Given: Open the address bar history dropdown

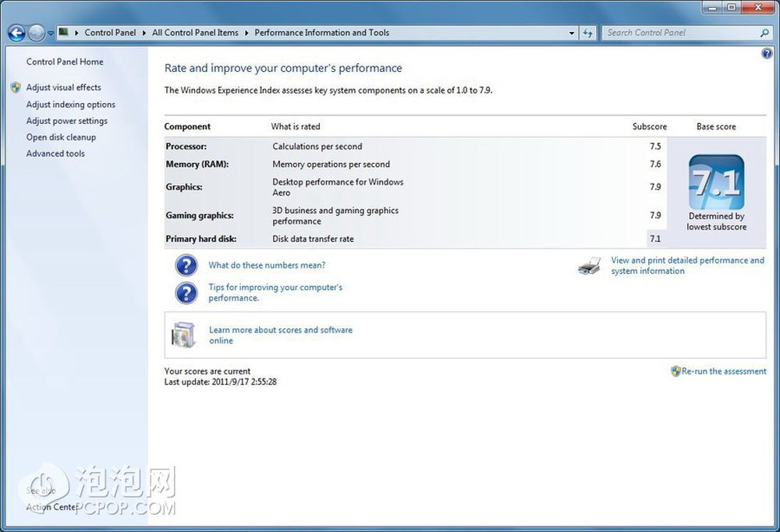Looking at the screenshot, I should (572, 33).
